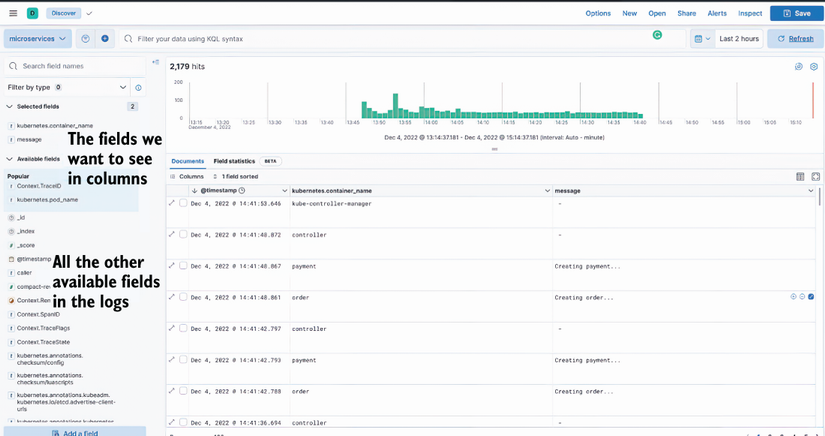Open the hamburger navigation menu
Screen dimensions: 825x436
(13, 13)
